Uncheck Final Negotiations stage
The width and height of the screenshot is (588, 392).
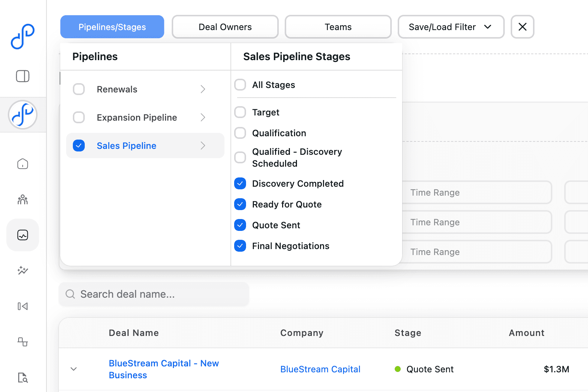(240, 246)
